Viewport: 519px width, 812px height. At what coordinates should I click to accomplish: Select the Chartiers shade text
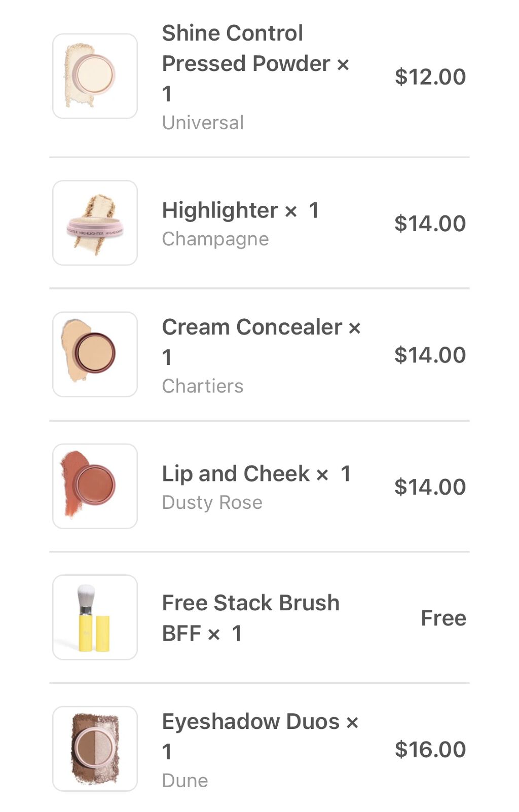(203, 386)
